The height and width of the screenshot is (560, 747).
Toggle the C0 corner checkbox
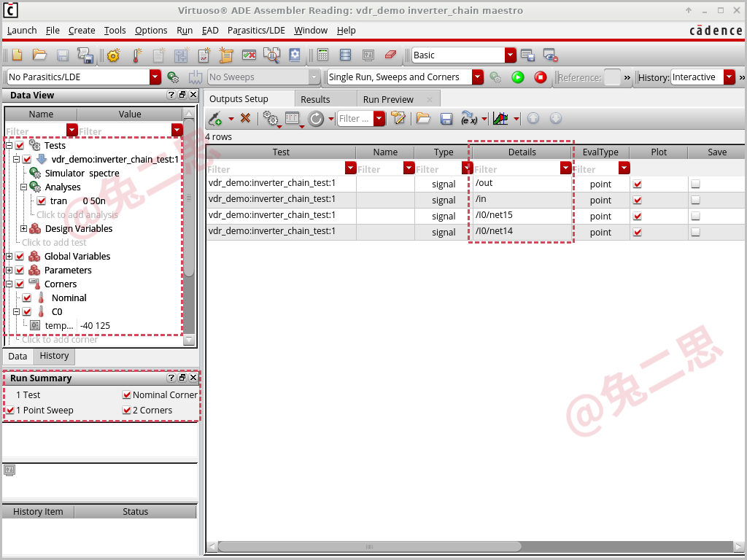coord(27,311)
